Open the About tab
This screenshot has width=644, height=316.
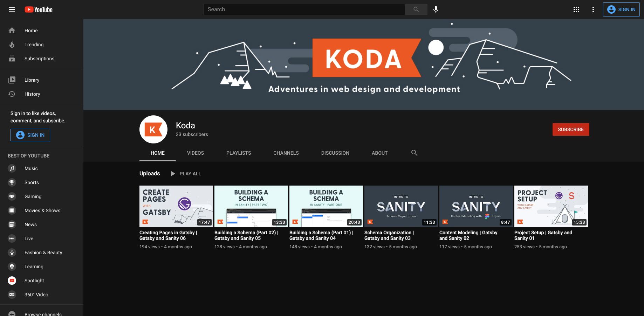coord(380,153)
